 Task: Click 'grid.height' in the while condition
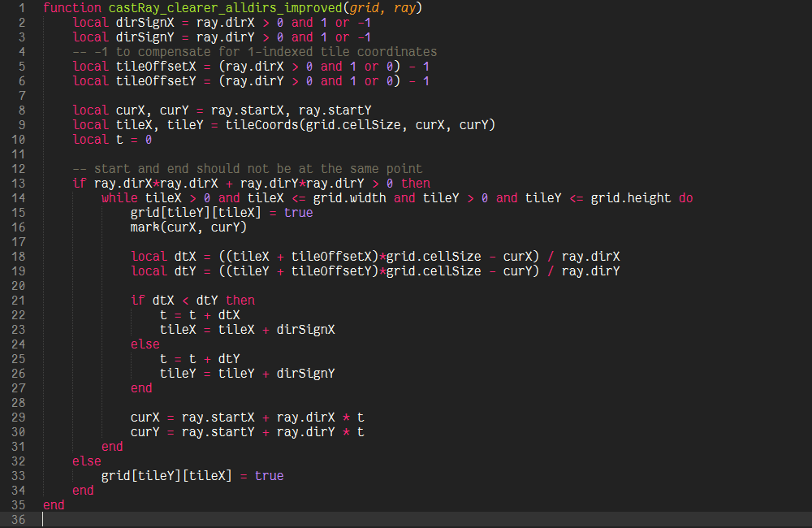630,197
